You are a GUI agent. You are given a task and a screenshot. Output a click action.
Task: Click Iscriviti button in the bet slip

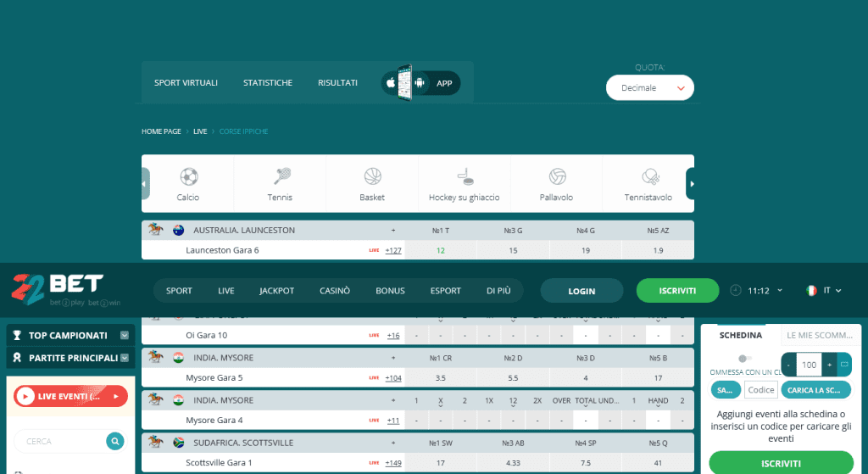(x=781, y=463)
